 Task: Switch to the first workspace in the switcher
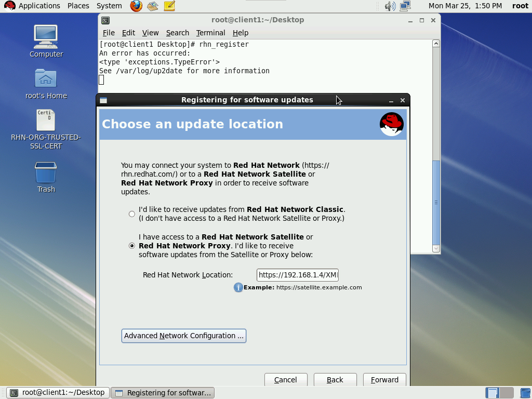(493, 393)
